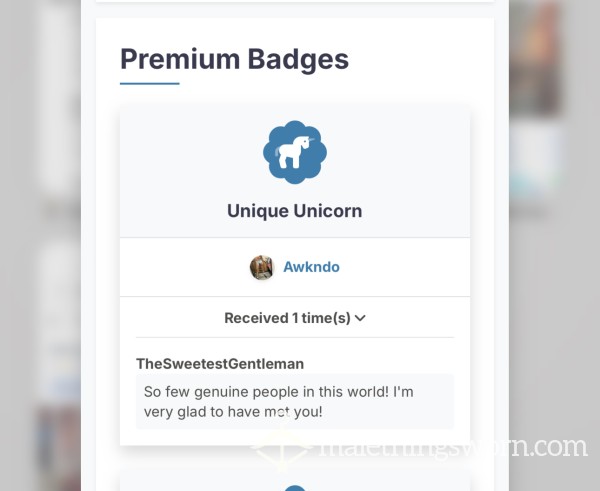Open Awkndo's round profile avatar
The width and height of the screenshot is (600, 491).
(262, 267)
